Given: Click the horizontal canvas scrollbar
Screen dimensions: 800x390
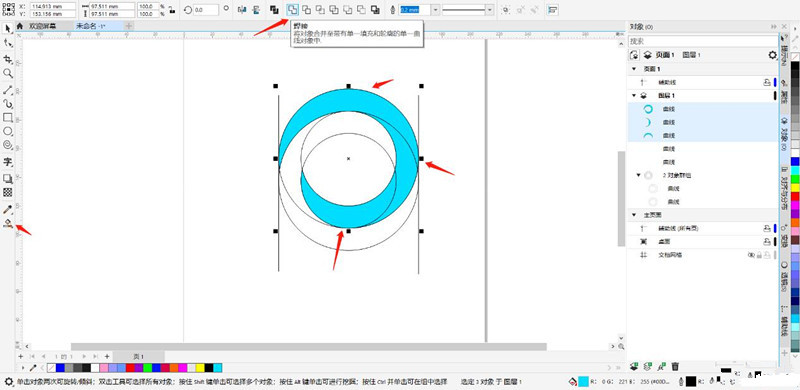Looking at the screenshot, I should [309, 347].
